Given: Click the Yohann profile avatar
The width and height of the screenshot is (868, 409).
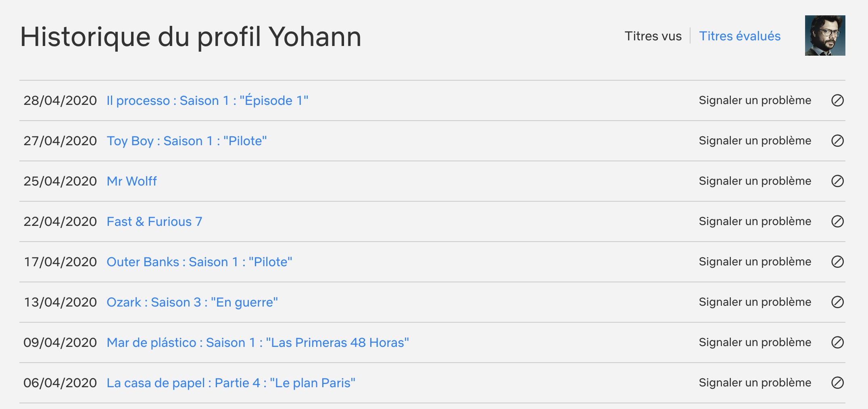Looking at the screenshot, I should (825, 35).
